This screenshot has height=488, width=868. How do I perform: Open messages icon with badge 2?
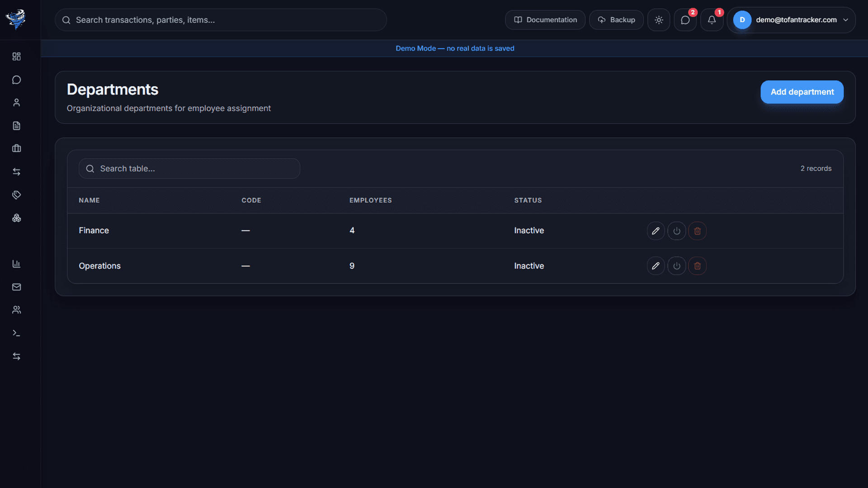(x=685, y=20)
